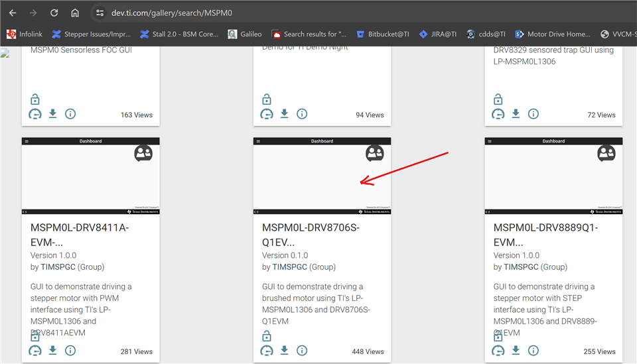
Task: Info icon on 281 Views card
Action: pyautogui.click(x=70, y=351)
